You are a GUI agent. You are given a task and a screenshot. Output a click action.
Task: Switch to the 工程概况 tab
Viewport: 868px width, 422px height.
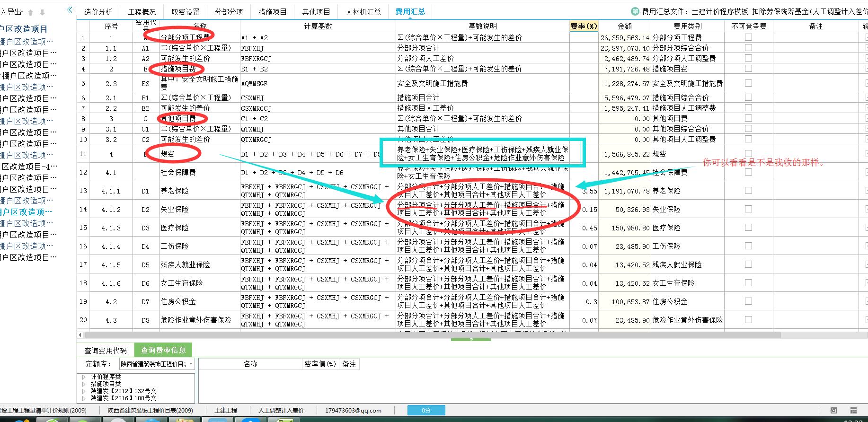pyautogui.click(x=142, y=12)
